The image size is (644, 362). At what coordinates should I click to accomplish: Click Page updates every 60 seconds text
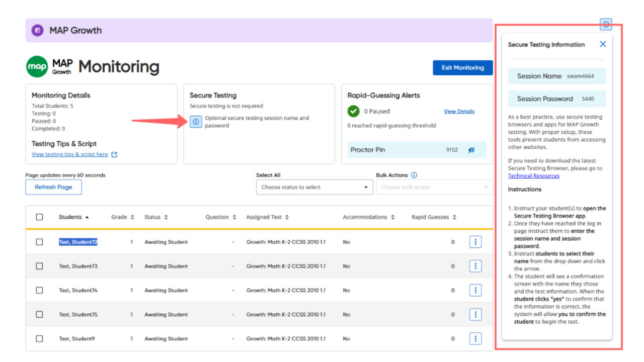click(x=65, y=175)
